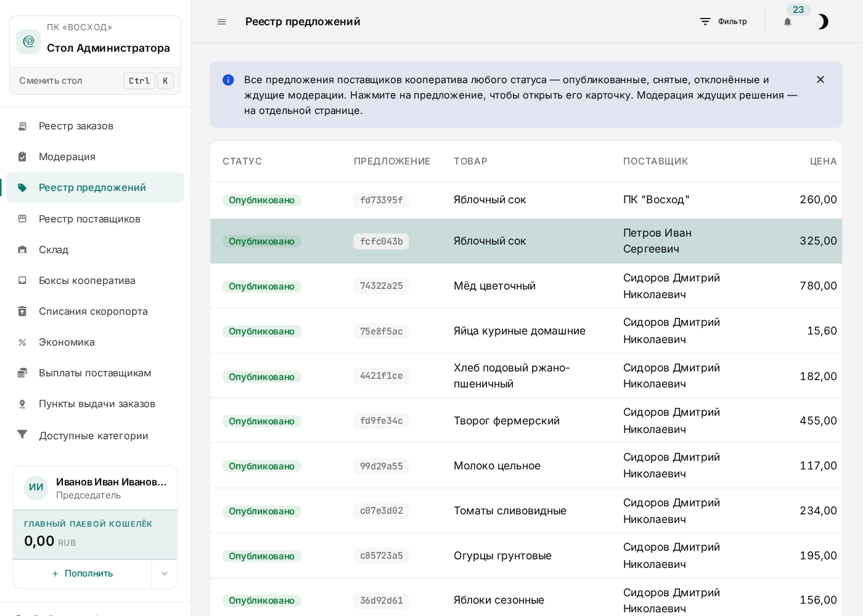
Task: Click offer code fcfc043b
Action: point(381,241)
